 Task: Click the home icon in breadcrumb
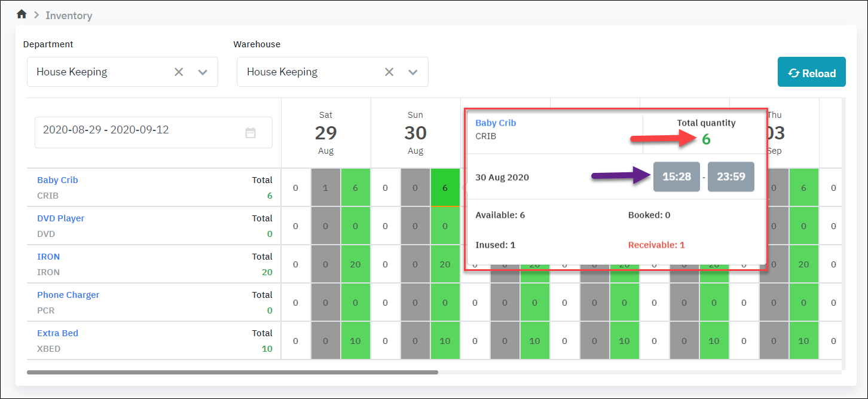click(x=22, y=14)
